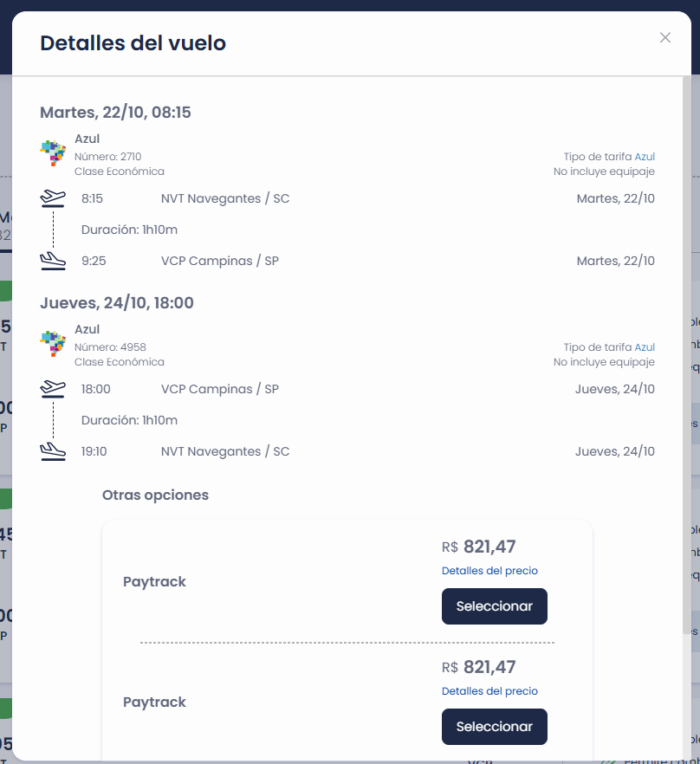Screen dimensions: 700x764
Task: Click the Otras opciones heading
Action: point(155,495)
